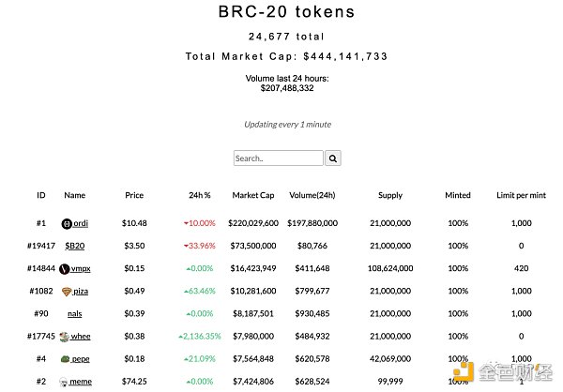The width and height of the screenshot is (563, 392).
Task: Click the piza token logo icon
Action: tap(67, 291)
